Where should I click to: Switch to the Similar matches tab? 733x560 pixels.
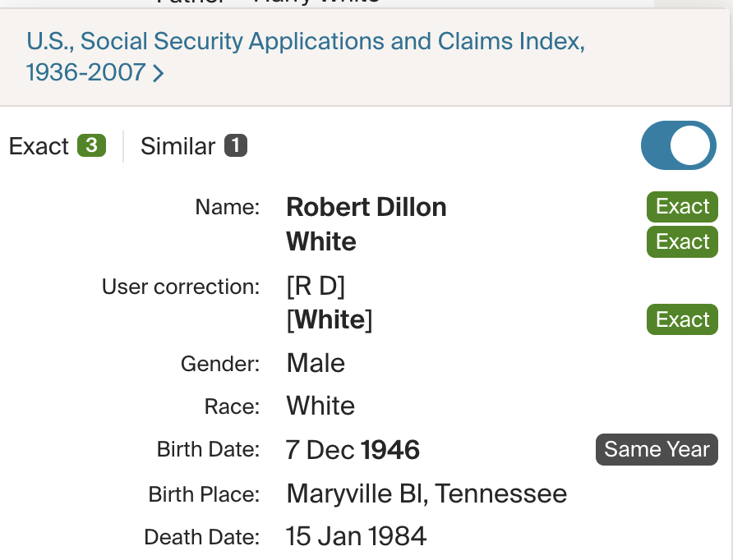click(x=178, y=146)
